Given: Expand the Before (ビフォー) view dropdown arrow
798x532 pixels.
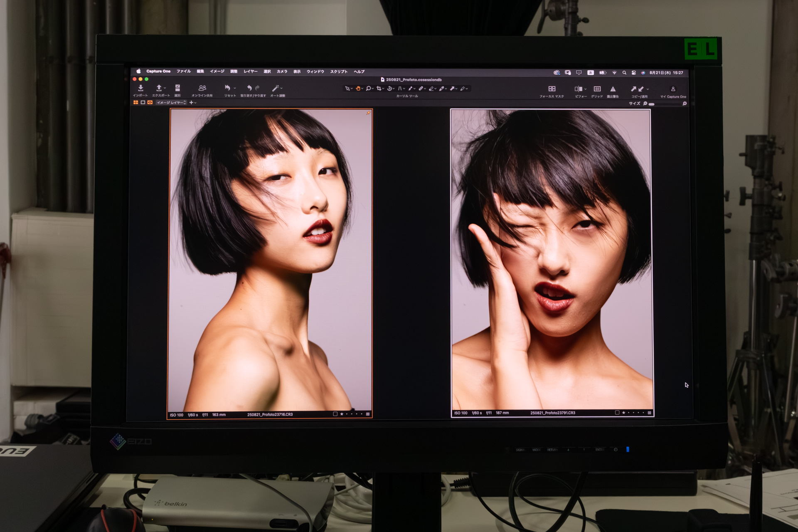Looking at the screenshot, I should point(586,89).
